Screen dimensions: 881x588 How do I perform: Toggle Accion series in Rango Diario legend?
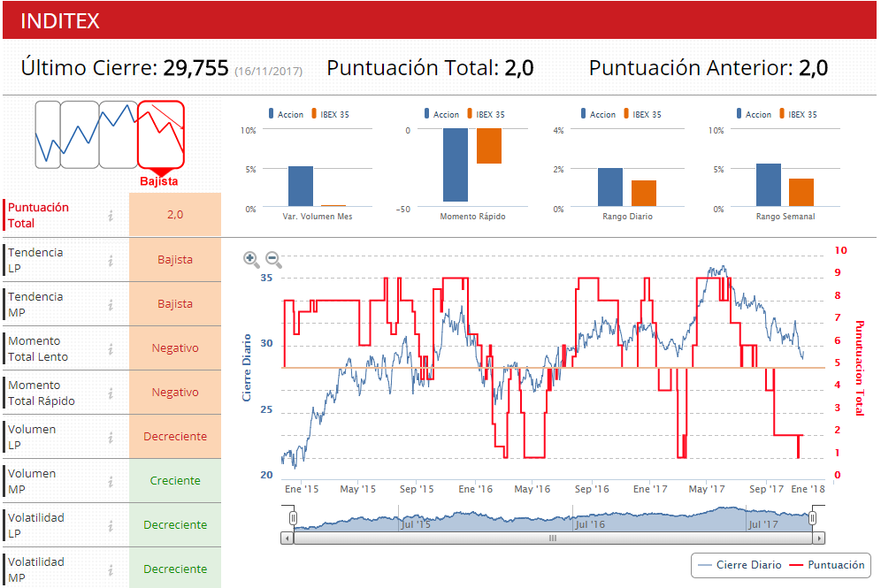coord(598,114)
